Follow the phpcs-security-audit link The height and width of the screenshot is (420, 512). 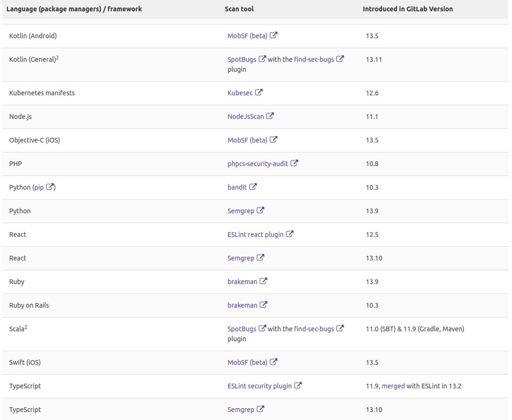(258, 164)
